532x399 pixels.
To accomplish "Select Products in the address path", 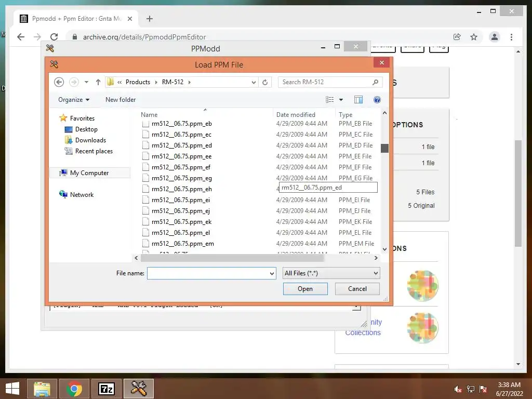I will tap(138, 82).
